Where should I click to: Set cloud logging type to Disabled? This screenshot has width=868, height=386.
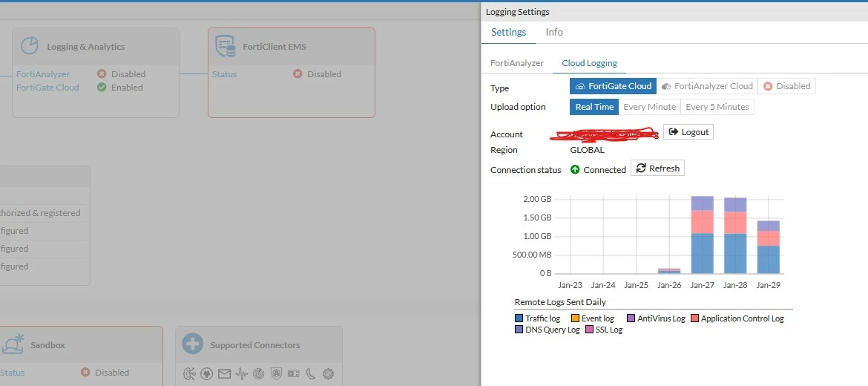pos(786,86)
